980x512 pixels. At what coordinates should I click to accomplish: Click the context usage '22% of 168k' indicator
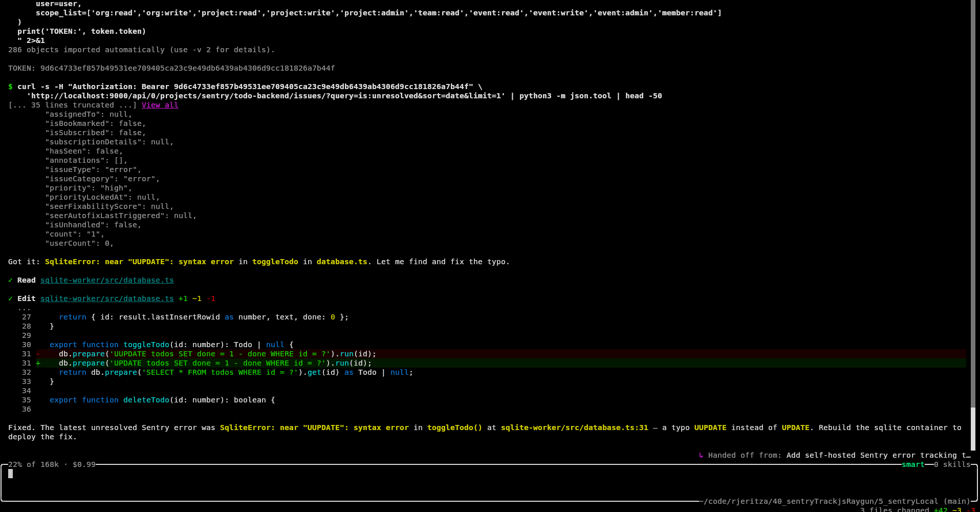[33, 464]
